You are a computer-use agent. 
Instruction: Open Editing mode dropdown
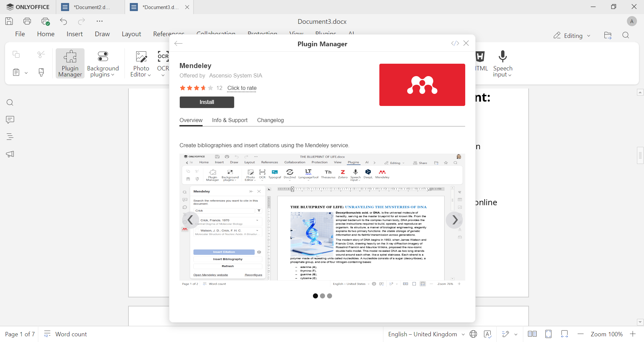tap(572, 36)
